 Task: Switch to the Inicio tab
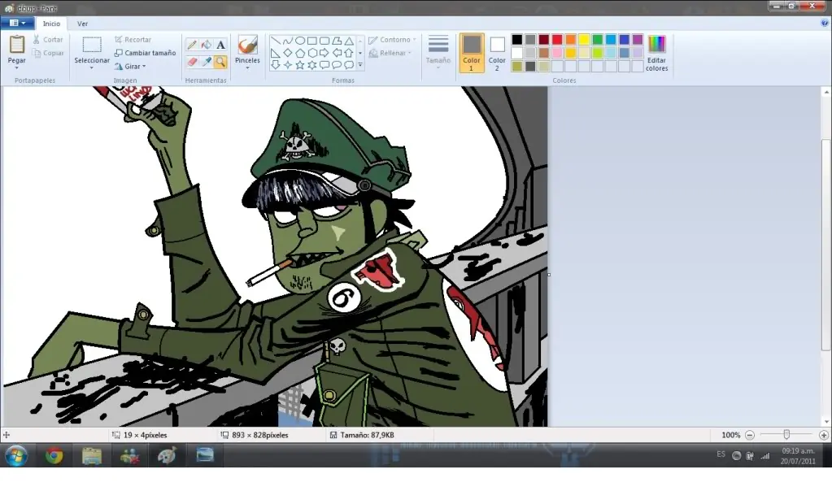coord(51,24)
